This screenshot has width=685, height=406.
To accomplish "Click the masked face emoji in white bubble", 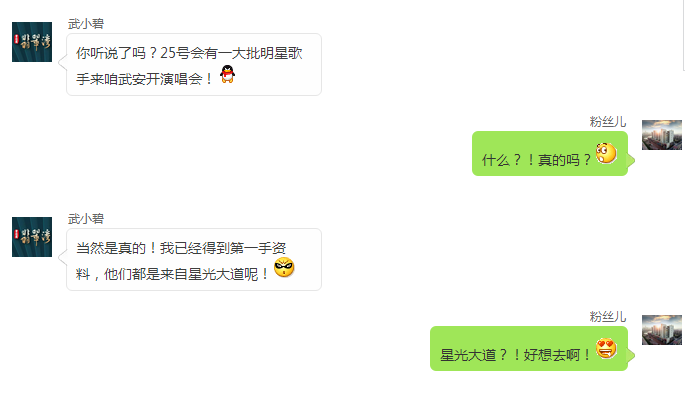I will pyautogui.click(x=284, y=267).
